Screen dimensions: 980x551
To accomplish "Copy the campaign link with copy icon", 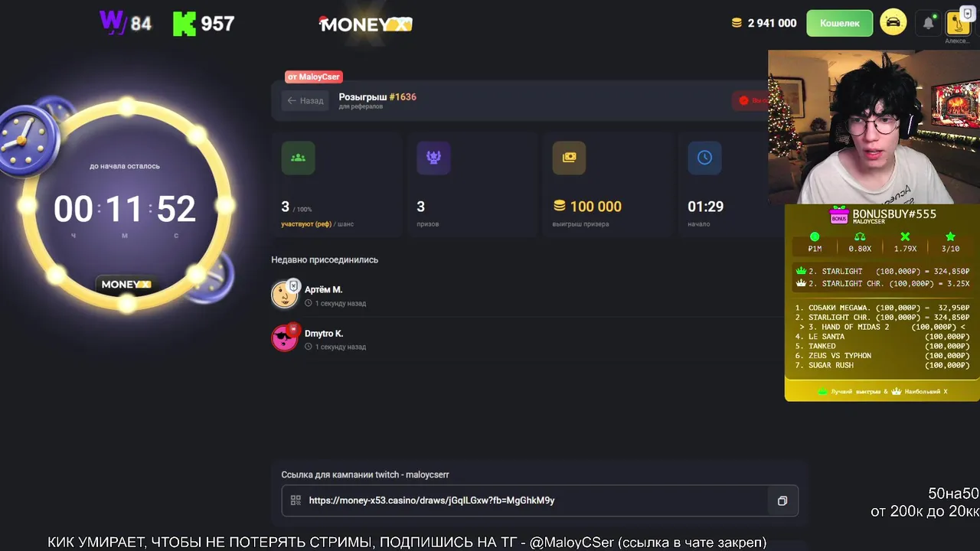I will (782, 500).
